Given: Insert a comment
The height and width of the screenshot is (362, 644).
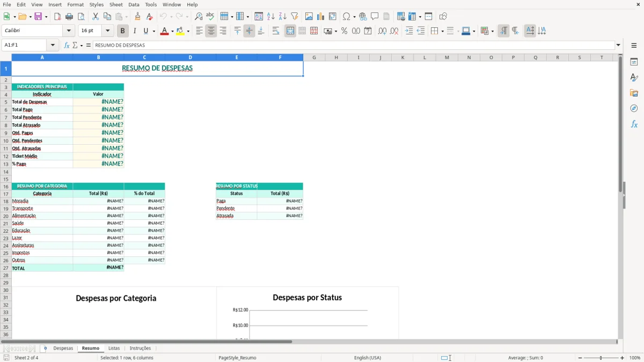Looking at the screenshot, I should 375,17.
